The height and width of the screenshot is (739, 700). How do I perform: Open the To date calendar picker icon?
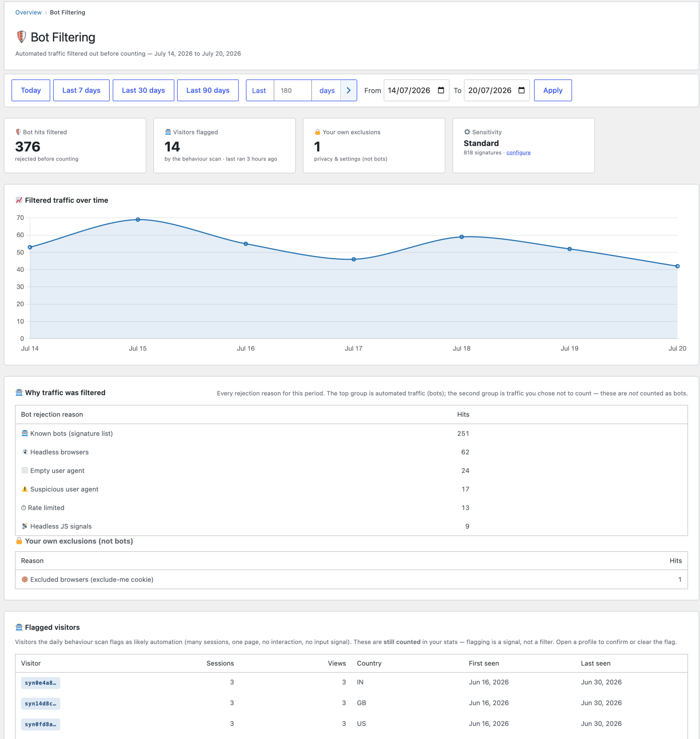coord(521,90)
